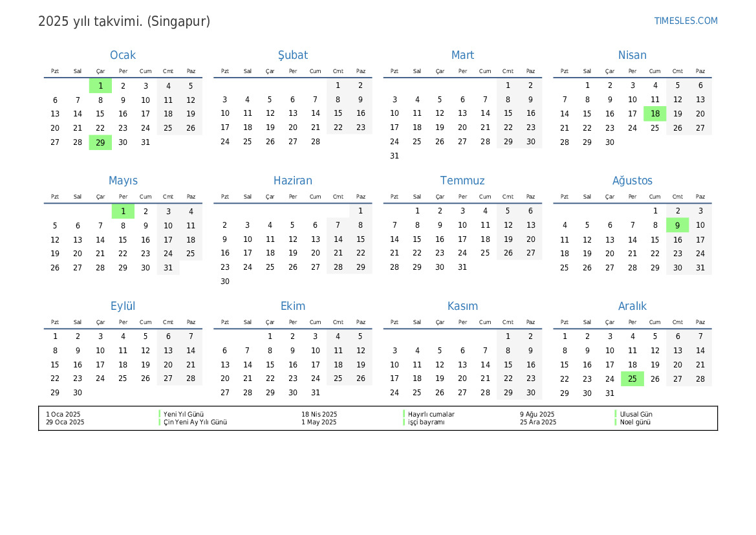Select the highlighted 18 in Nisan
The width and height of the screenshot is (756, 535).
pos(654,114)
